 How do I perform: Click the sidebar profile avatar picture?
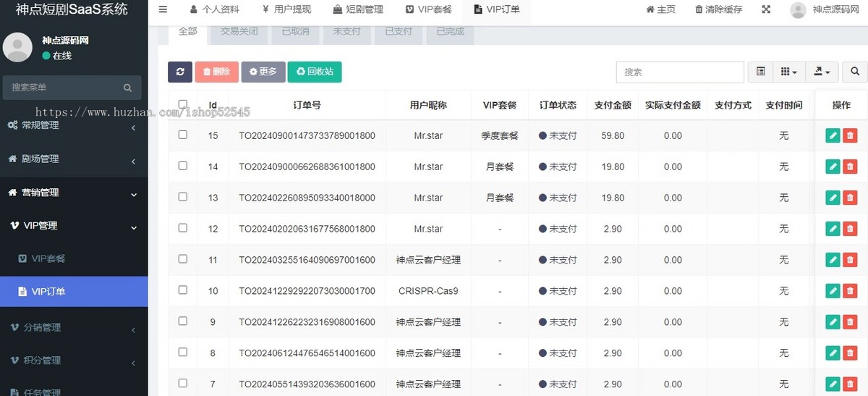pos(17,47)
